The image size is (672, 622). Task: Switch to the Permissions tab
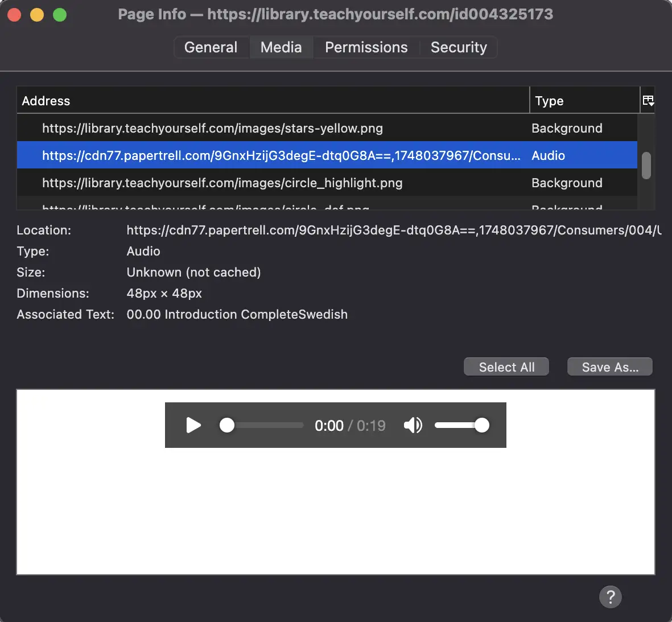[x=366, y=47]
